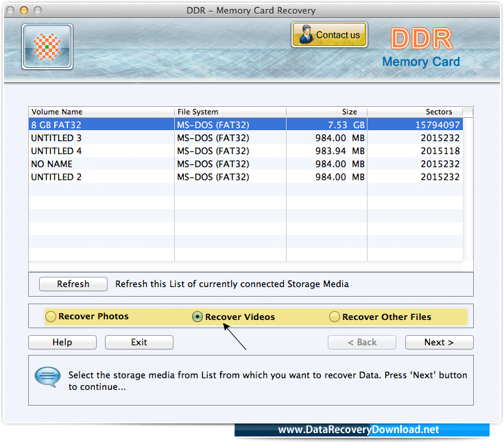Click the 2015118 sectors cell

click(415, 151)
